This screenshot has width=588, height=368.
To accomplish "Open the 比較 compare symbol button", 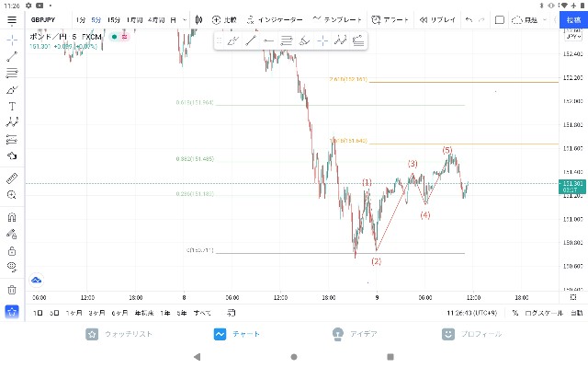I will pos(224,20).
